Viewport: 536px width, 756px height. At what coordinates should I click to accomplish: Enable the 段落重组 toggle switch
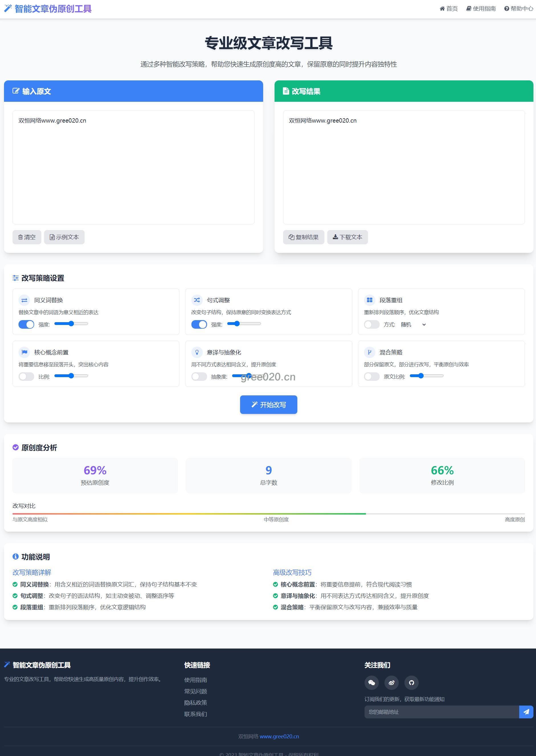coord(372,324)
